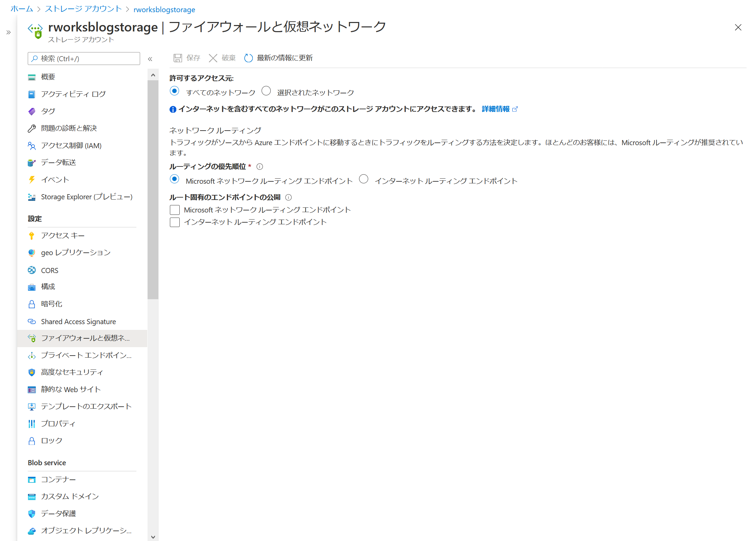Open the ロック padlock icon
756x541 pixels.
coord(32,441)
